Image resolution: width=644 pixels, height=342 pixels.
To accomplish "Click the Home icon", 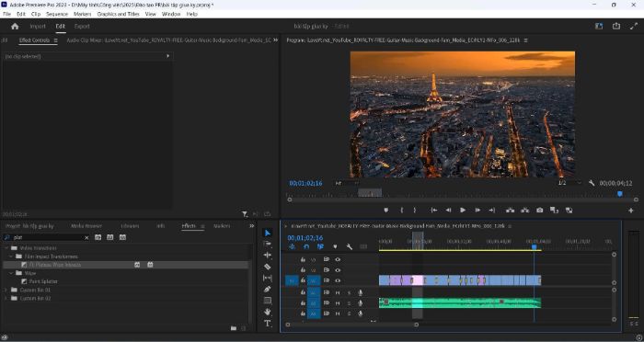I will 16,27.
